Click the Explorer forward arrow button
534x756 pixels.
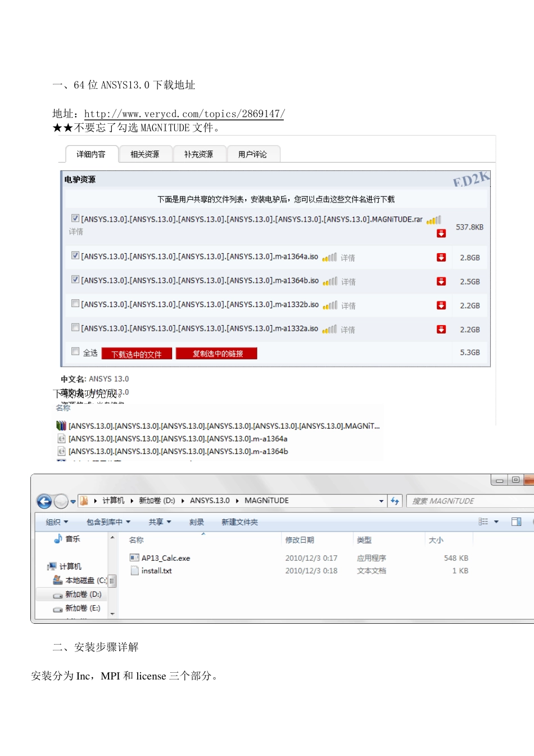61,501
